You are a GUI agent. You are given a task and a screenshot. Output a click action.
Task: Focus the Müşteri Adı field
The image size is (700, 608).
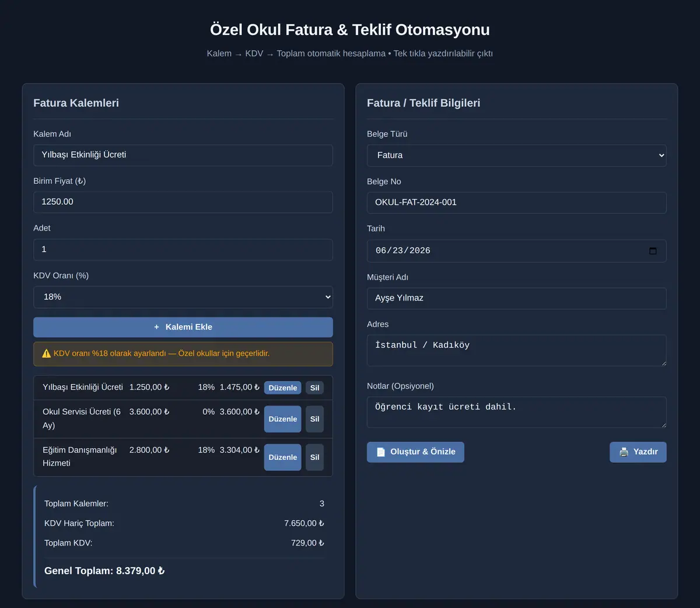[517, 298]
